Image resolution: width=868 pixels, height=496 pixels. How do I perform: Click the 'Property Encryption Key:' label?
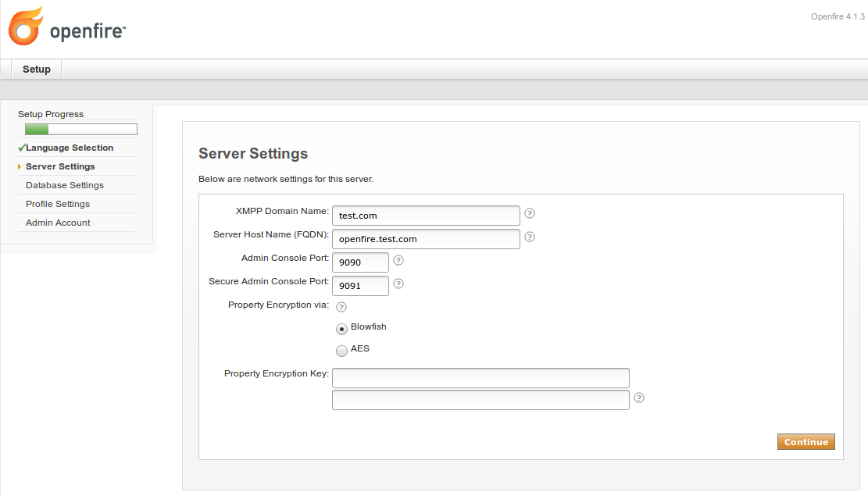[x=277, y=373]
